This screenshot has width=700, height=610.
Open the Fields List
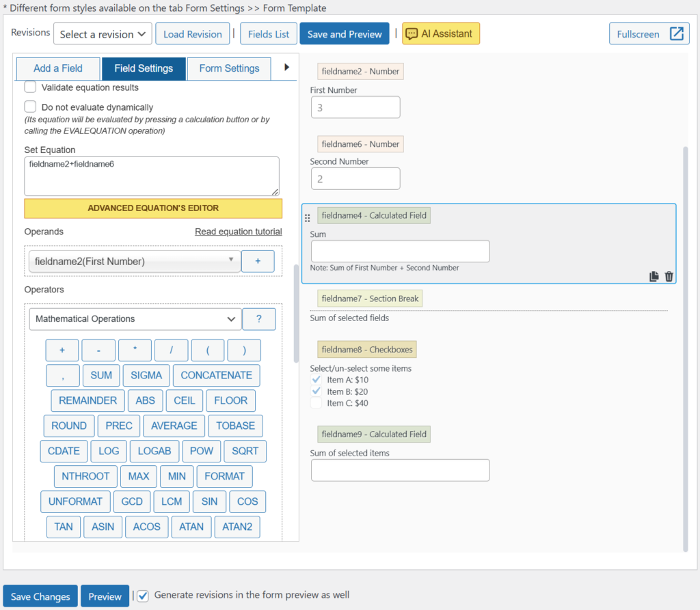click(x=269, y=34)
